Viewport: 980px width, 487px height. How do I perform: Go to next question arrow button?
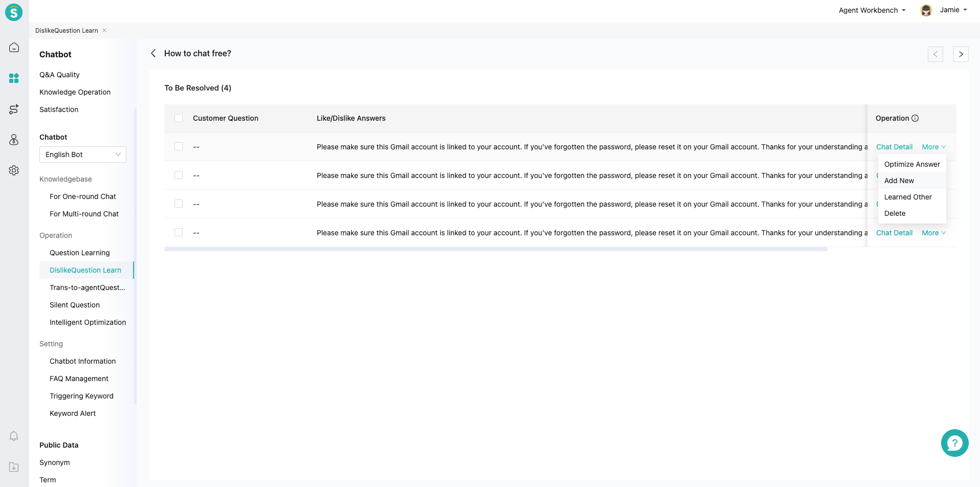tap(961, 54)
